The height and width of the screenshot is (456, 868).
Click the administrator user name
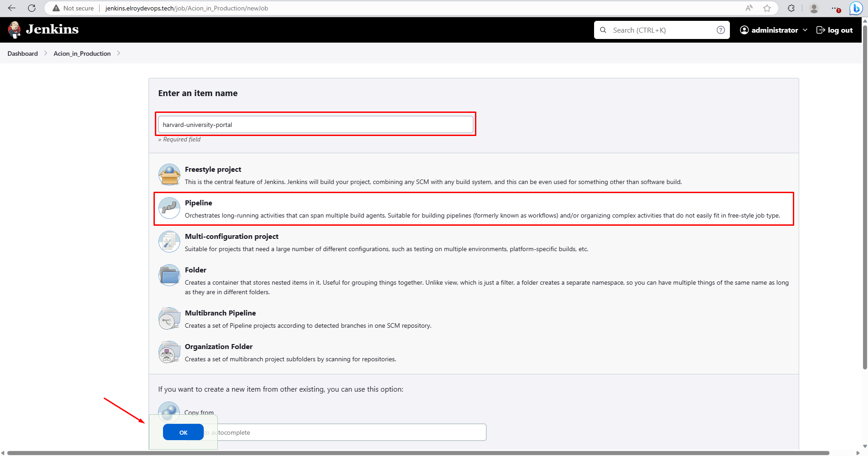click(x=775, y=30)
